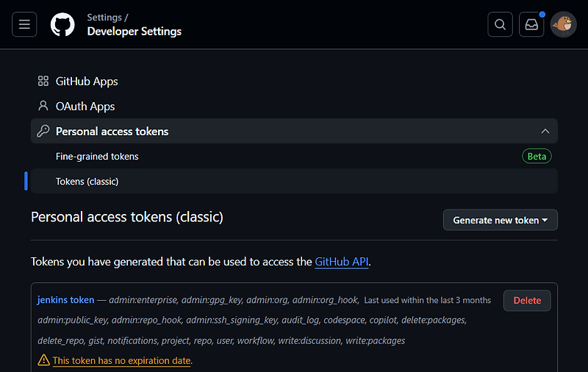
Task: Select Fine-grained tokens
Action: point(97,157)
